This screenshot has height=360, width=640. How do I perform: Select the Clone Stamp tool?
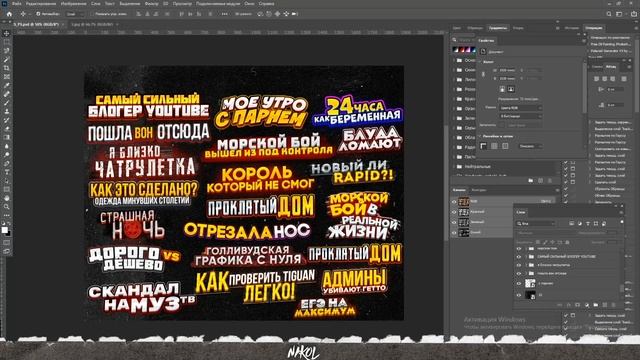click(x=7, y=111)
